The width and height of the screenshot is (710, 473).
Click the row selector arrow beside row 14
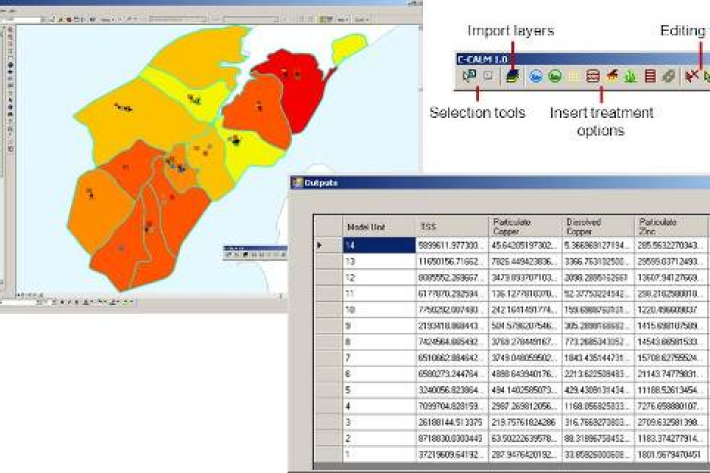tap(320, 243)
